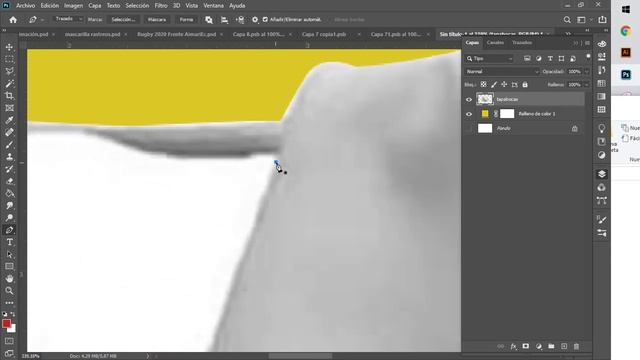640x360 pixels.
Task: Open the Ventana menu
Action: point(213,6)
